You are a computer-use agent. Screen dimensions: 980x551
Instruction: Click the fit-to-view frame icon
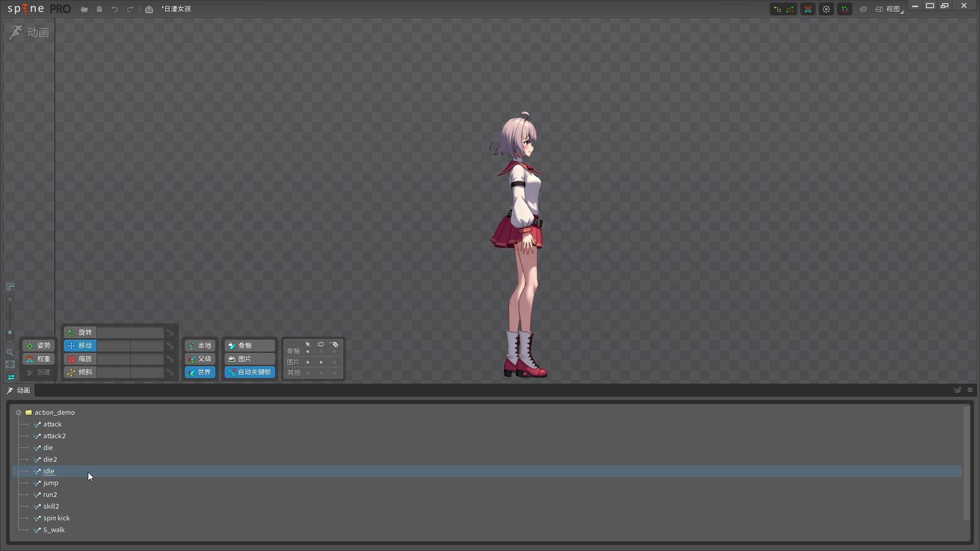10,365
